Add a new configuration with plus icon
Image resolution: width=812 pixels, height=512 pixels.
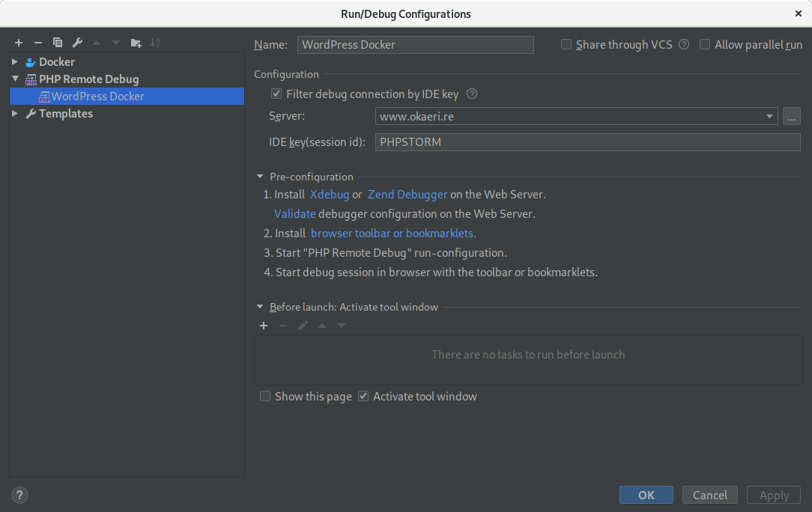click(x=19, y=43)
